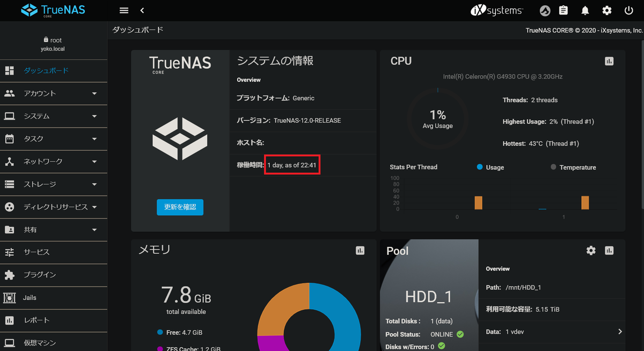The width and height of the screenshot is (644, 351).
Task: Expand the ディレクトリサービス menu arrow
Action: (x=94, y=207)
